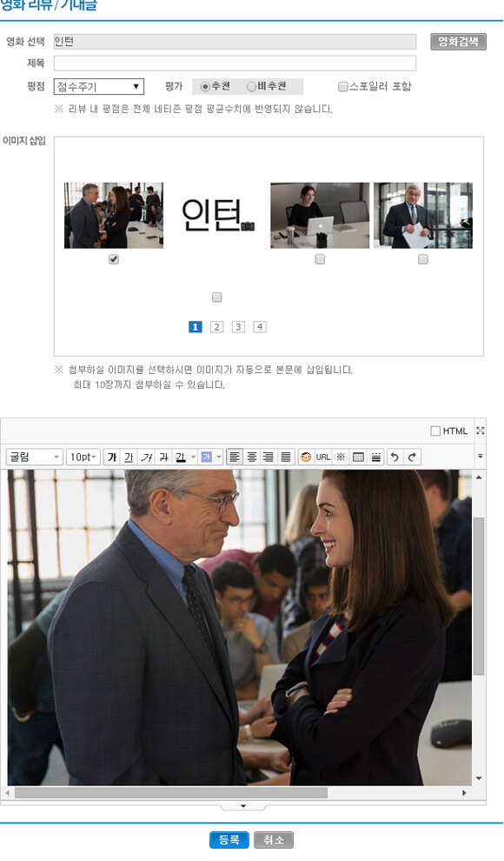
Task: Cancel the review with 취소
Action: coord(274,840)
